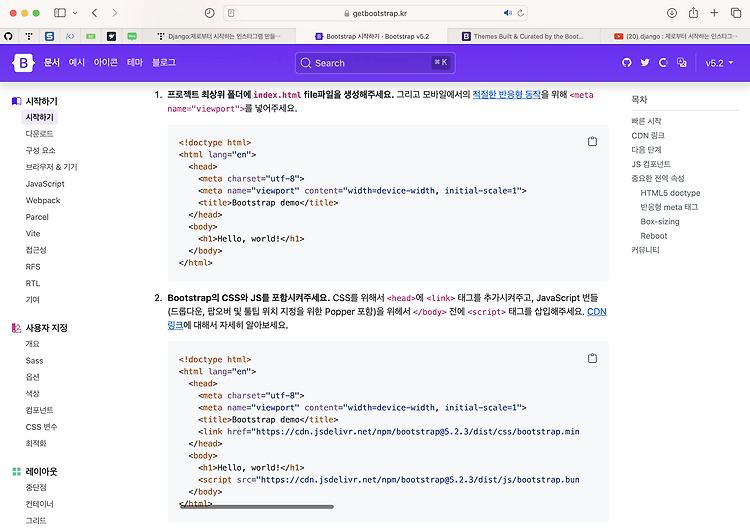Screen dimensions: 750x530
Task: Open 아이콘 in the navbar
Action: 106,62
